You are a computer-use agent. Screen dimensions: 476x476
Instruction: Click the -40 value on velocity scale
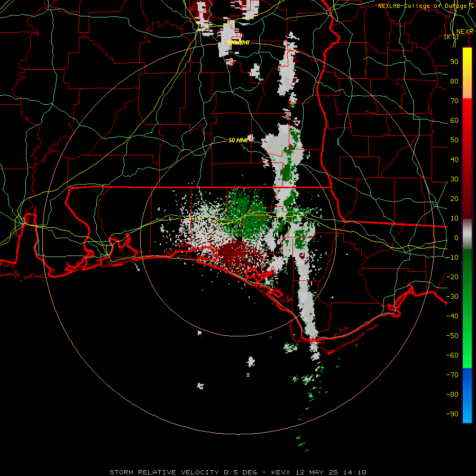(452, 316)
